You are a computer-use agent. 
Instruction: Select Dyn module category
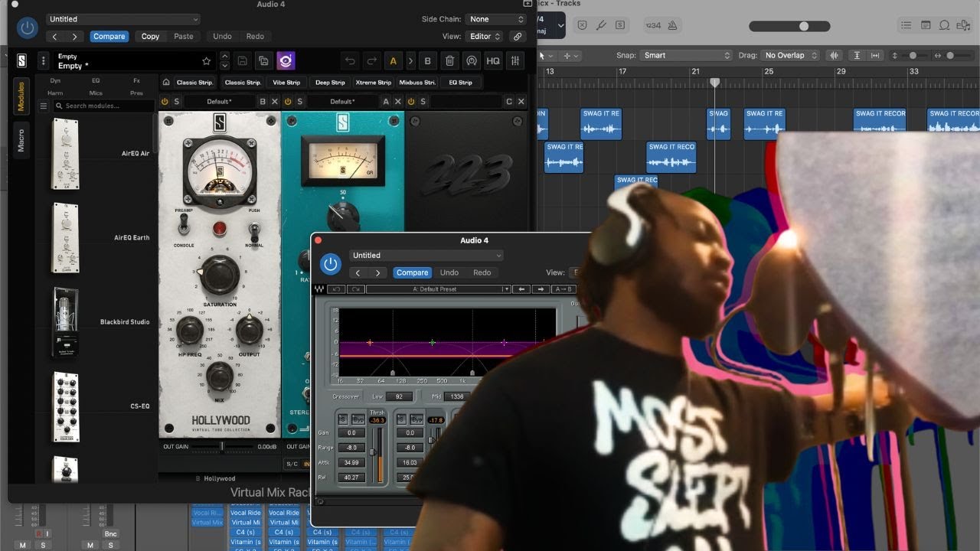click(x=55, y=80)
